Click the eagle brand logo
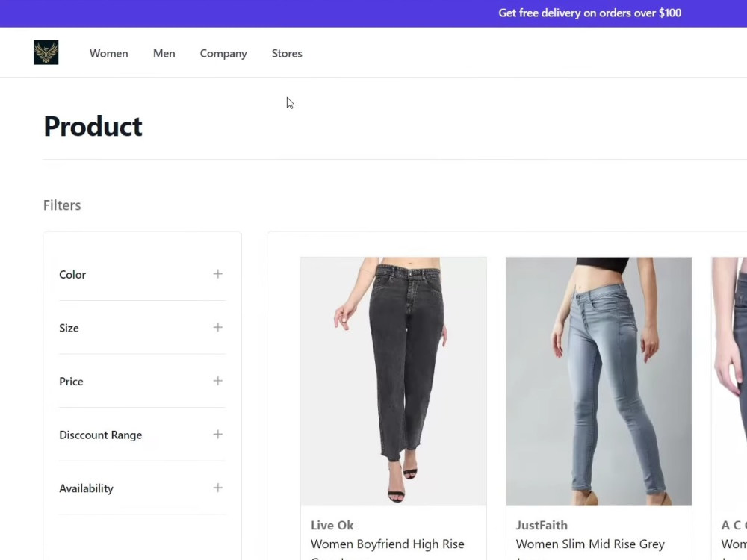747x560 pixels. tap(46, 52)
